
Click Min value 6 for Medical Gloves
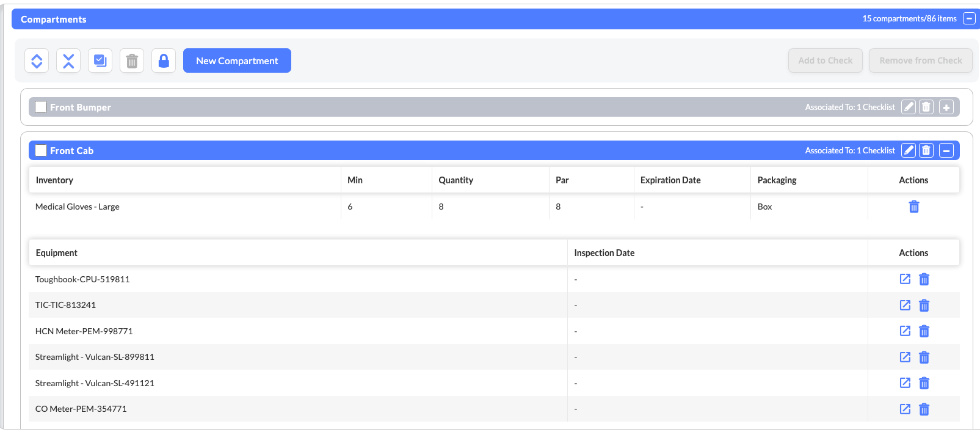coord(350,207)
